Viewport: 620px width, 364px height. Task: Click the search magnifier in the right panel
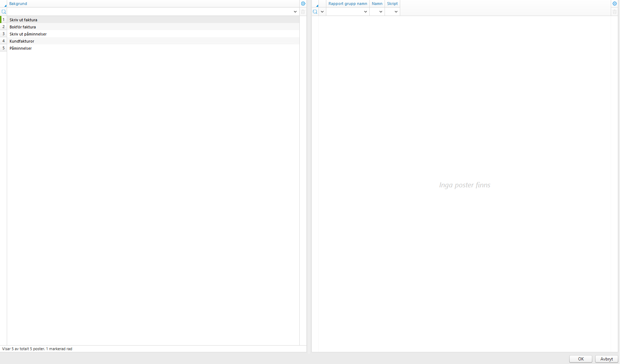click(x=315, y=12)
